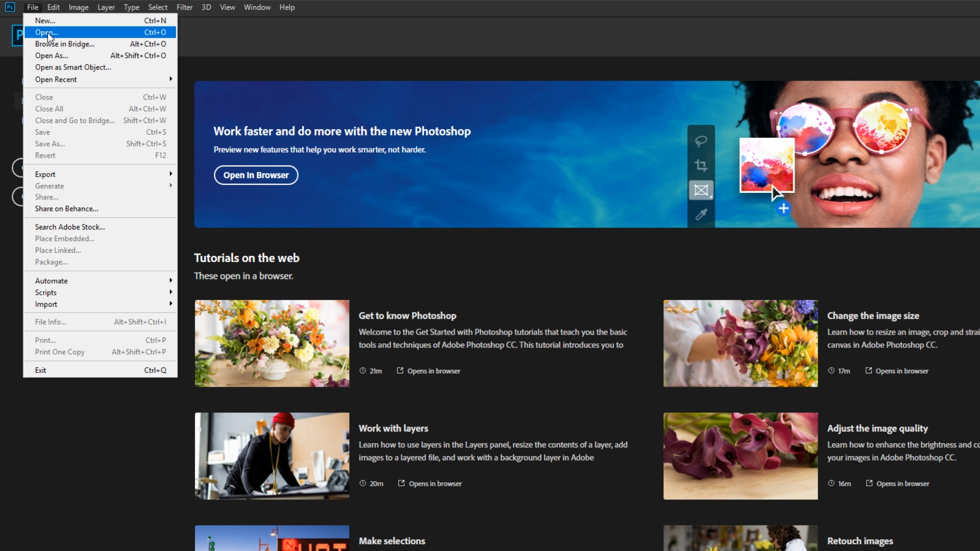Choose New... from File menu

[100, 20]
